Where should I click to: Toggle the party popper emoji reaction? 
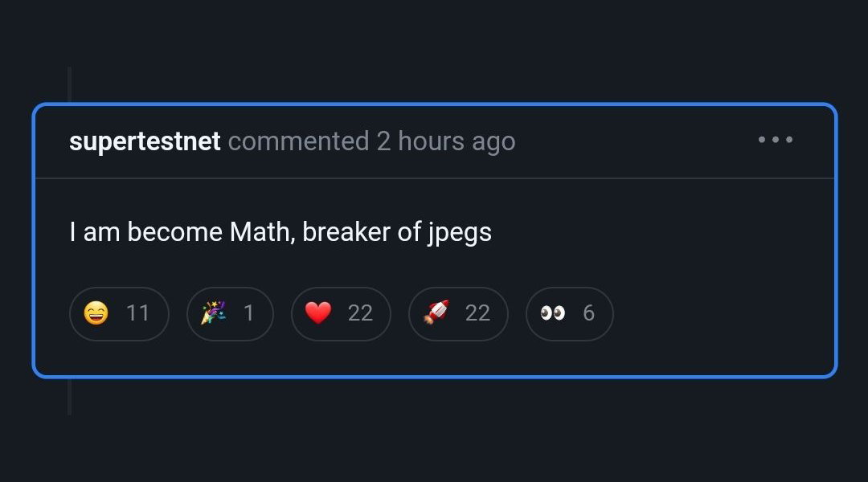pyautogui.click(x=213, y=313)
